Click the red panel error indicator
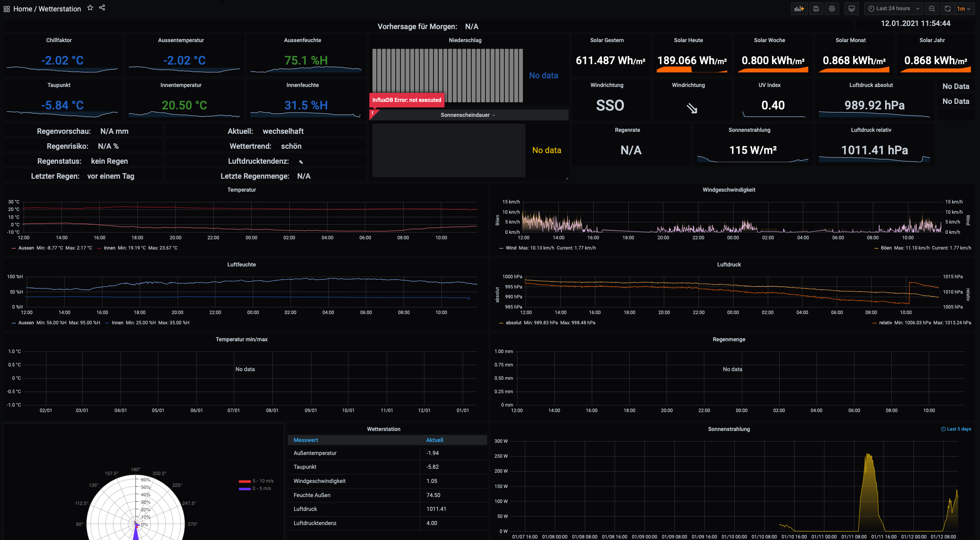This screenshot has width=980, height=540. tap(373, 113)
